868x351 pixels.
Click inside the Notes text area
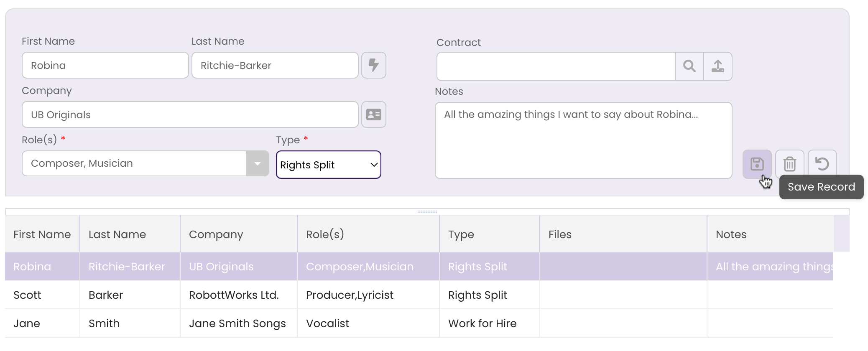click(x=584, y=140)
